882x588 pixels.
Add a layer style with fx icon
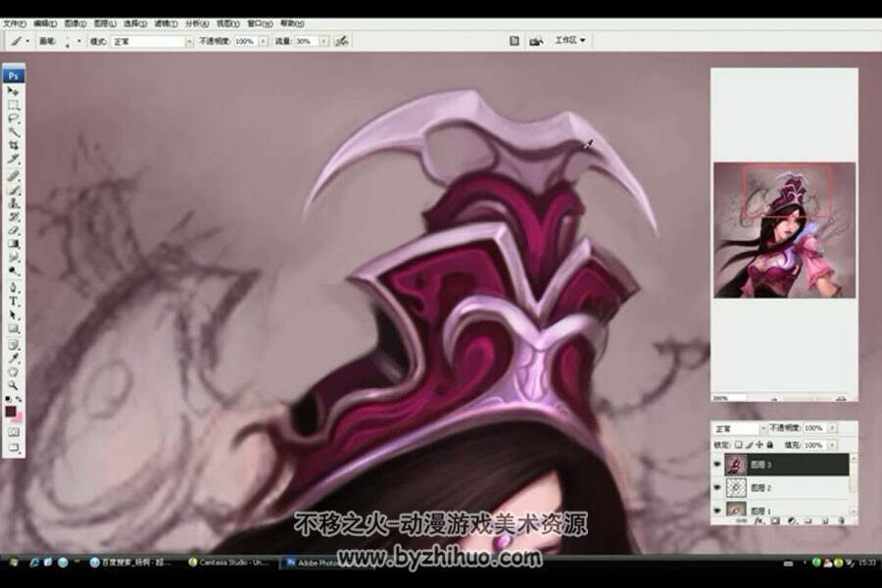(x=759, y=520)
